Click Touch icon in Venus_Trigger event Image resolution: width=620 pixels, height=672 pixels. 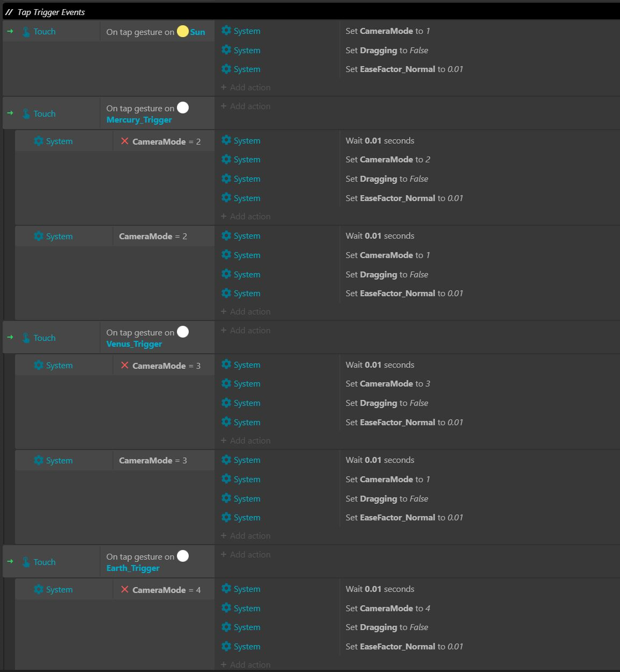(x=26, y=338)
